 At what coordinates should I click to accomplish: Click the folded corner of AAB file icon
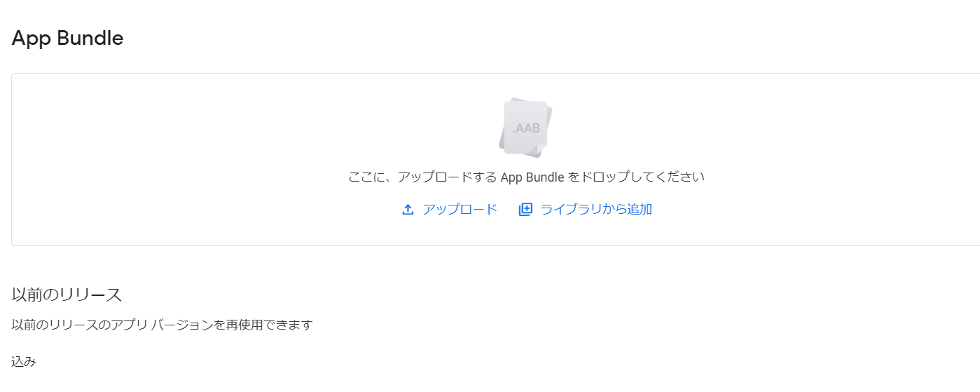point(541,150)
